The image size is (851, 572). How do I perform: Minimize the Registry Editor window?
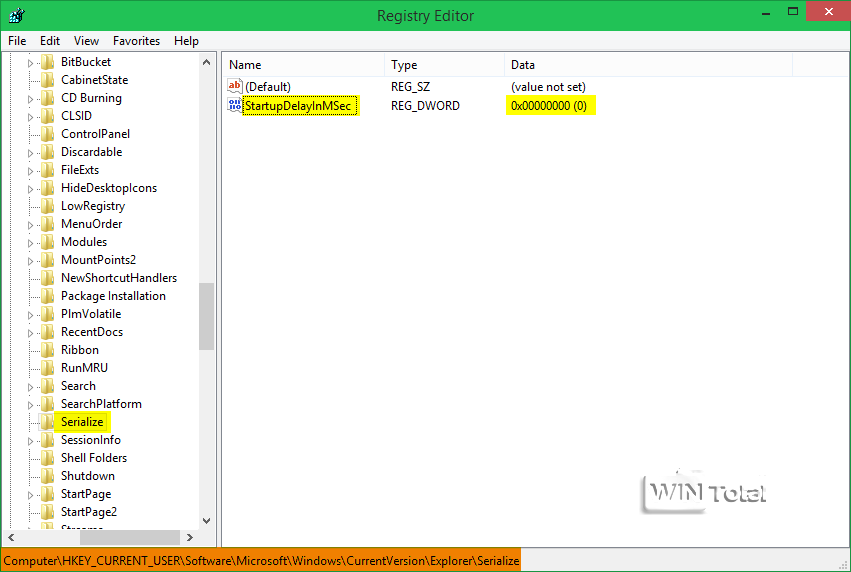tap(766, 12)
